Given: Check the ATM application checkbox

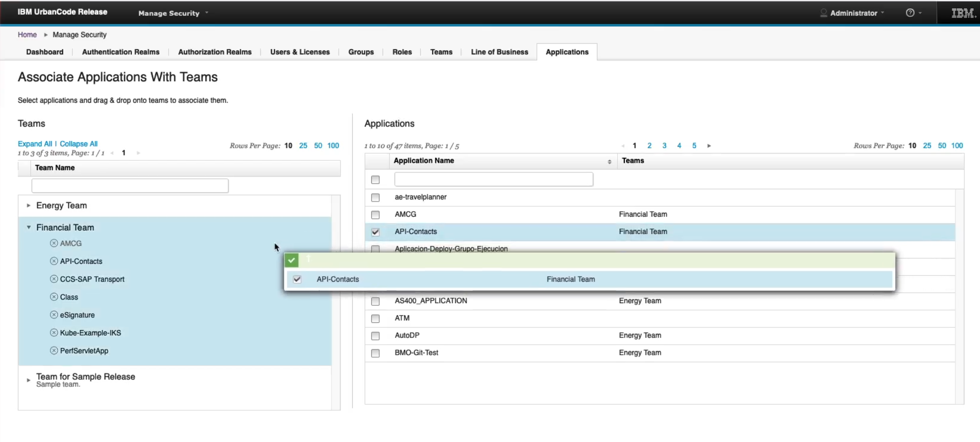Looking at the screenshot, I should (376, 318).
